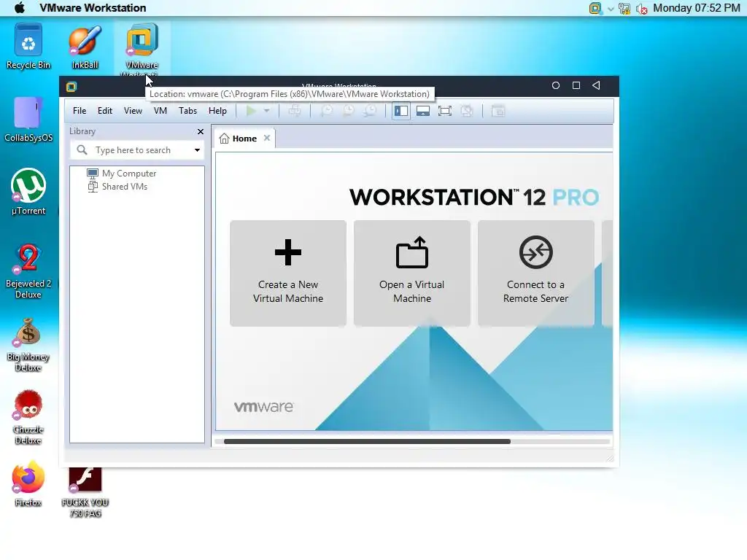Select the Chuzzle Deluxe desktop icon

[x=28, y=417]
